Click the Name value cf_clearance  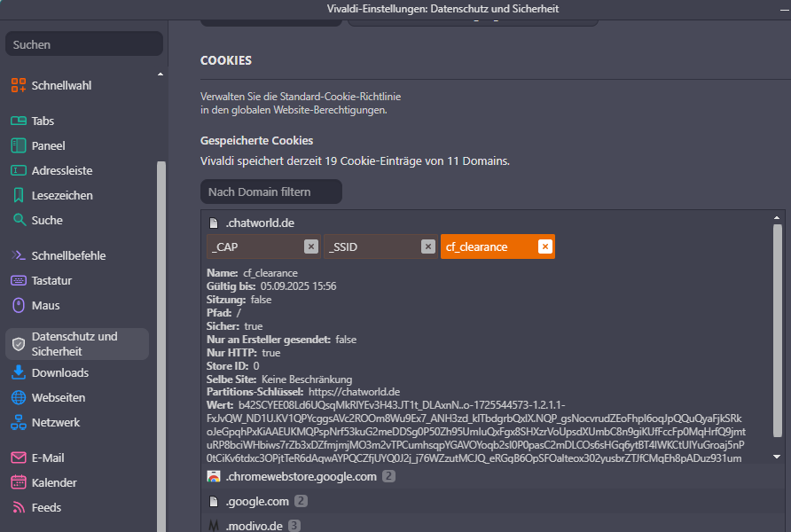click(x=270, y=273)
